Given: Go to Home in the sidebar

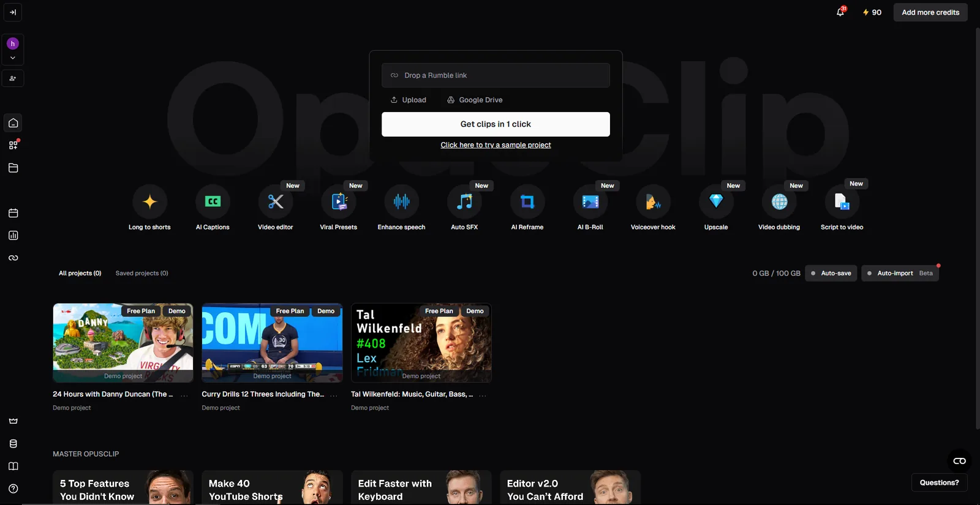Looking at the screenshot, I should pos(13,123).
